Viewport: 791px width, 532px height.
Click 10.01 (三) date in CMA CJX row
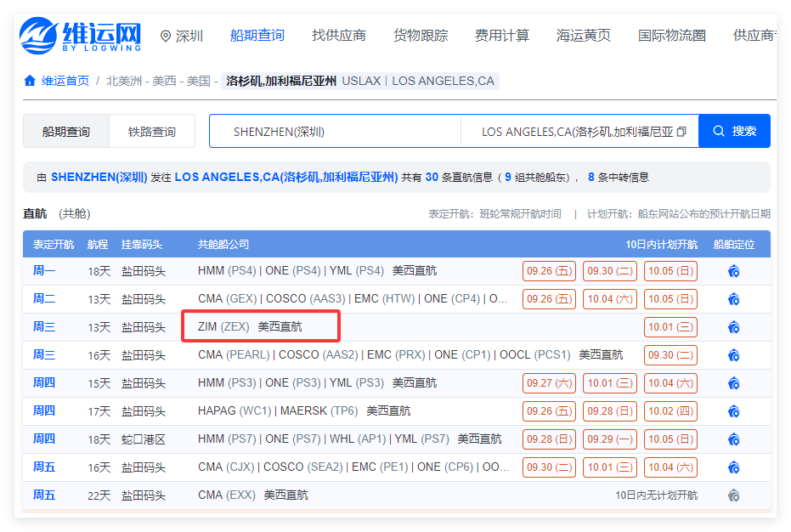610,467
